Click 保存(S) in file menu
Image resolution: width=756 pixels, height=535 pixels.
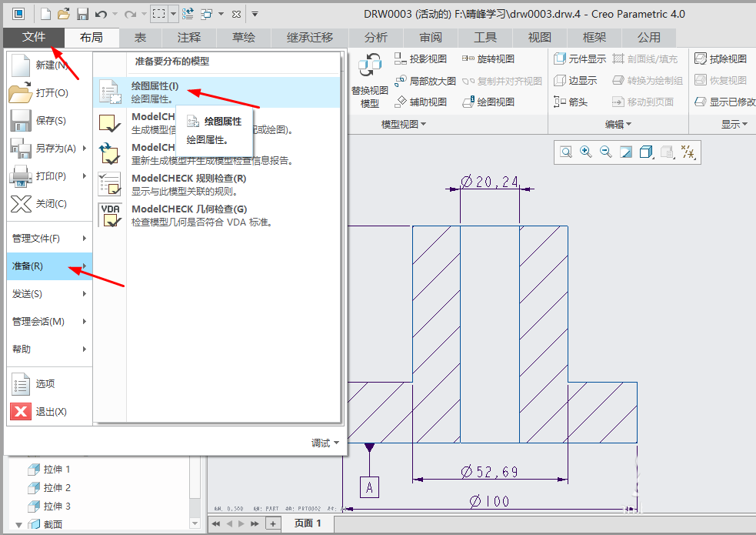coord(48,121)
